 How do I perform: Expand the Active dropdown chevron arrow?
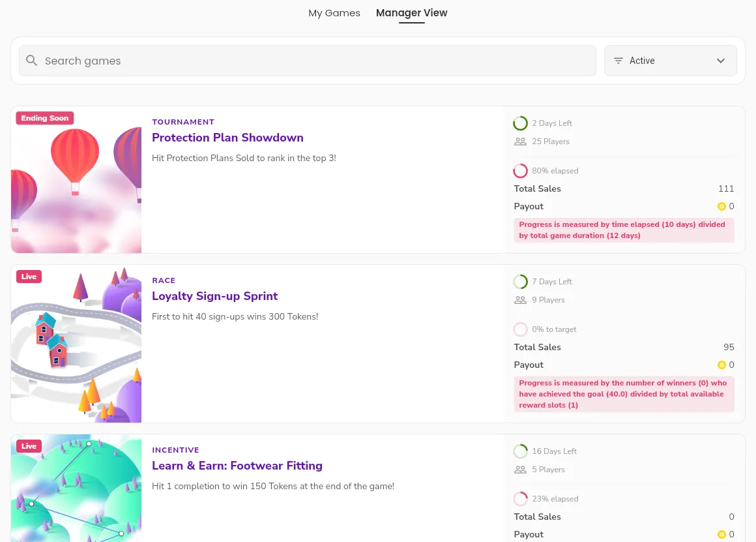pos(720,61)
